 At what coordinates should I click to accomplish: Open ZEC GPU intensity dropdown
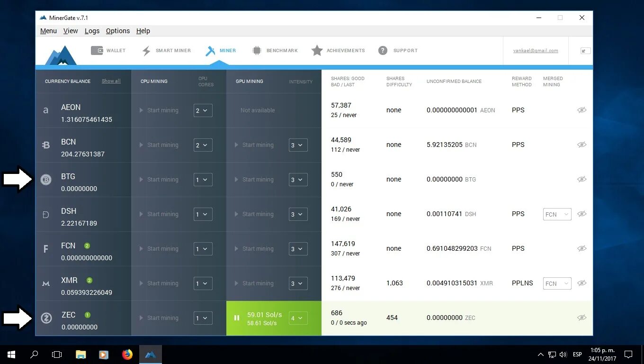coord(298,318)
